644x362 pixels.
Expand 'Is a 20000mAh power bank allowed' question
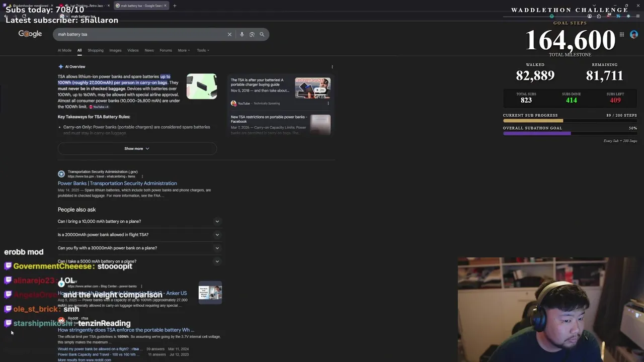coord(139,234)
